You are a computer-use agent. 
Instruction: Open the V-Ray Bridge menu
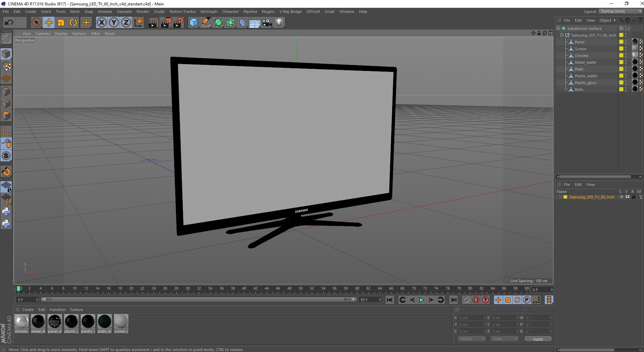[x=290, y=12]
